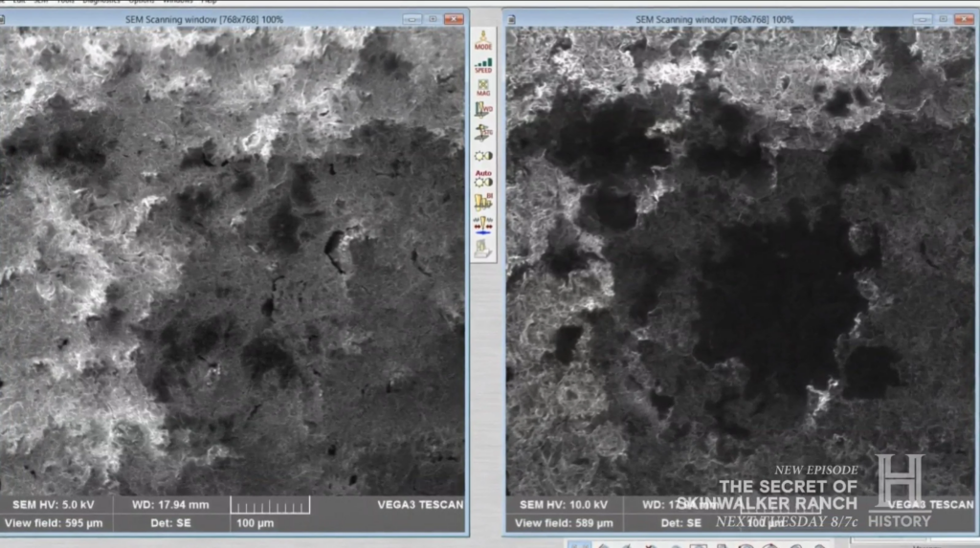Image resolution: width=980 pixels, height=548 pixels.
Task: Minimize the right SEM Scanning window
Action: (x=922, y=19)
